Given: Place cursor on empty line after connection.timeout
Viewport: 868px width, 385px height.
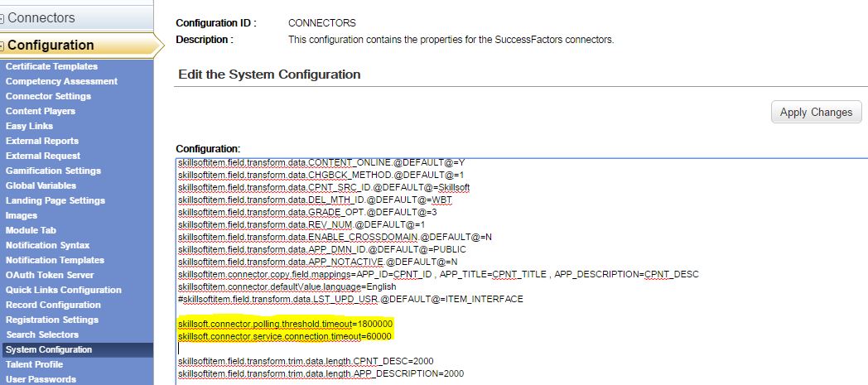Looking at the screenshot, I should pyautogui.click(x=180, y=349).
